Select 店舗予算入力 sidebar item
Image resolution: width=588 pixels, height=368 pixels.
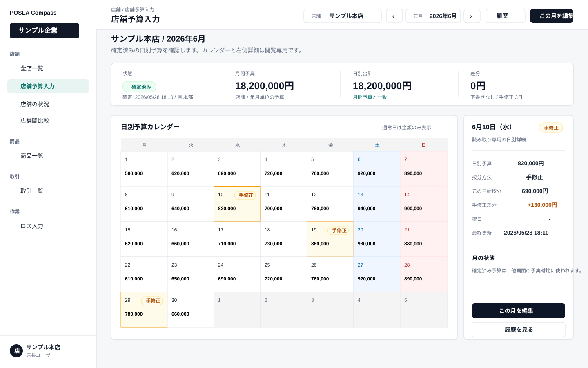pos(48,86)
